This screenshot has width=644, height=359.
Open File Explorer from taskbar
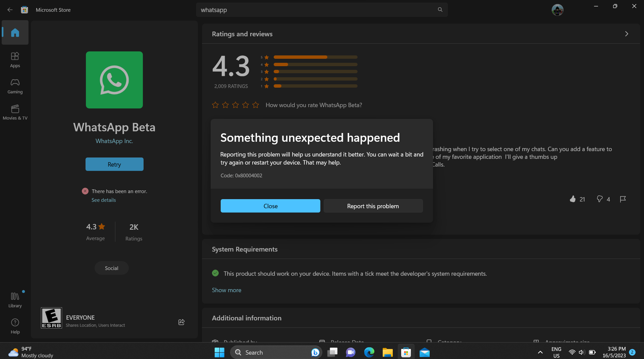tap(387, 352)
